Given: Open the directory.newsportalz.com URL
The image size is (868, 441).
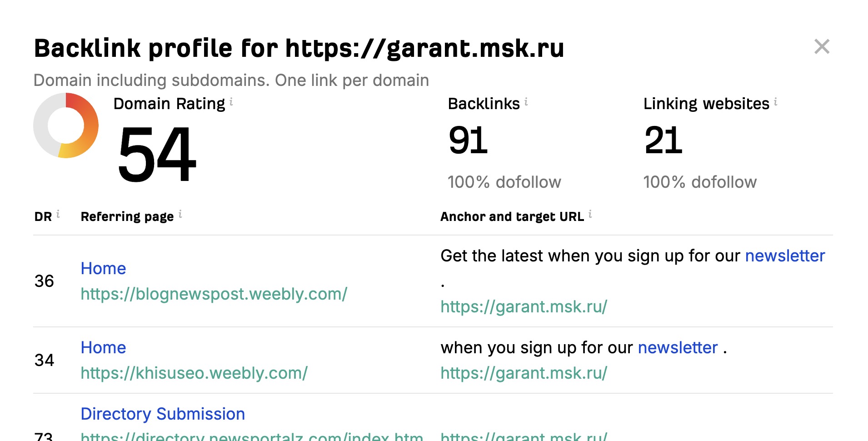Looking at the screenshot, I should [251, 436].
